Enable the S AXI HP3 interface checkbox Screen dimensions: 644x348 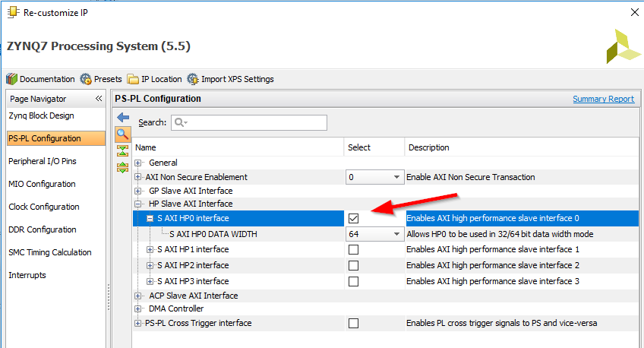click(353, 281)
